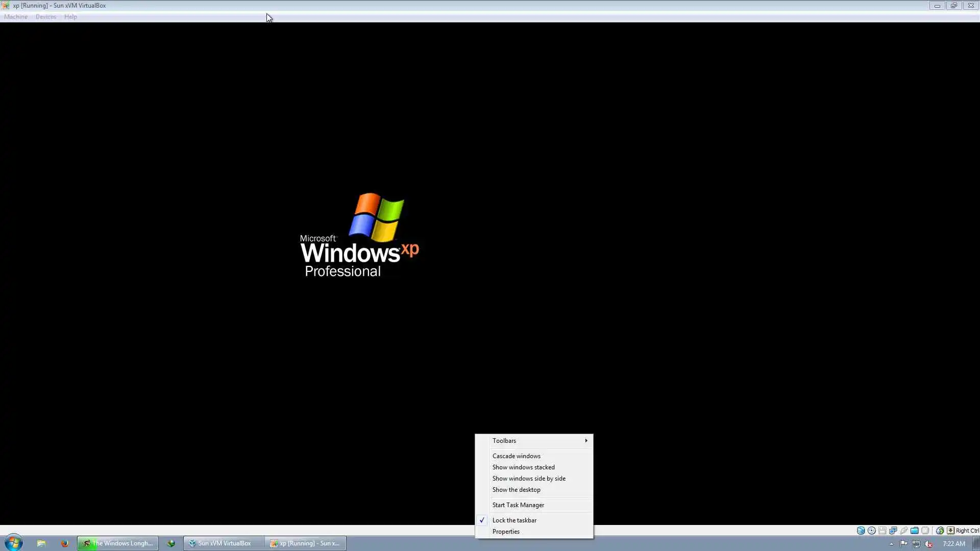Screen dimensions: 980x551
Task: Click the Windows Longhorn taskbar button
Action: click(x=118, y=543)
